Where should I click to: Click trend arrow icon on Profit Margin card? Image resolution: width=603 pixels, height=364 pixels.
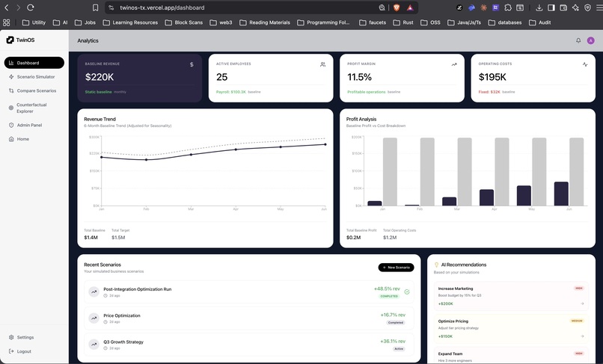click(x=454, y=64)
